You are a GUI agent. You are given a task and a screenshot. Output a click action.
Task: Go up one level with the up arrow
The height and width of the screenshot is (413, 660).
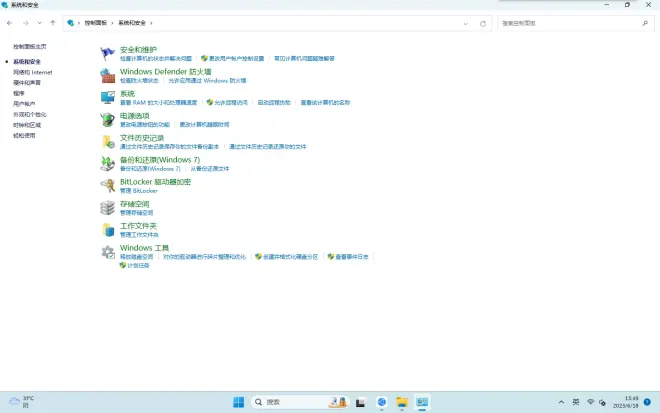53,23
